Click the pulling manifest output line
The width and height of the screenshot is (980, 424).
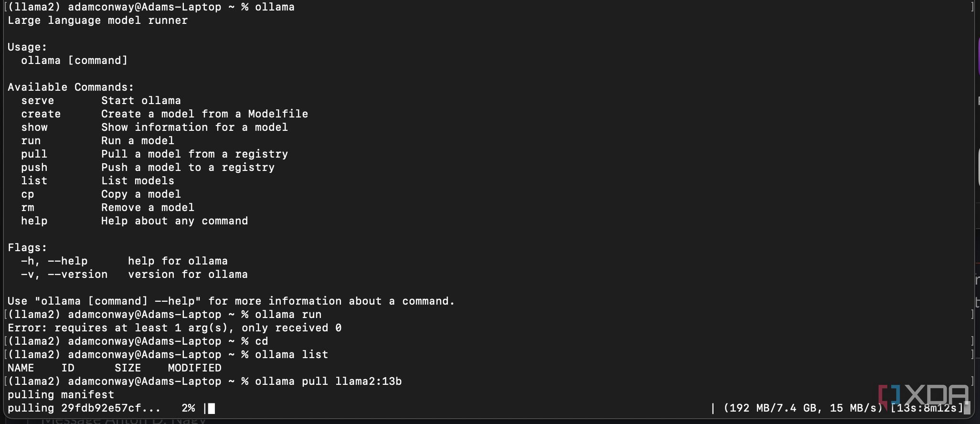pyautogui.click(x=61, y=395)
